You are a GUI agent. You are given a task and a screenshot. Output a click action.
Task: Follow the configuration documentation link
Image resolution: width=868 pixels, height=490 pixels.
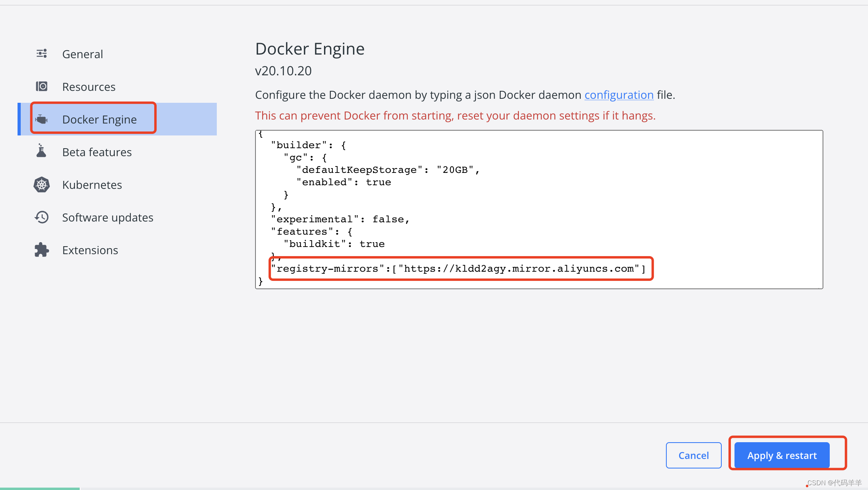point(619,95)
